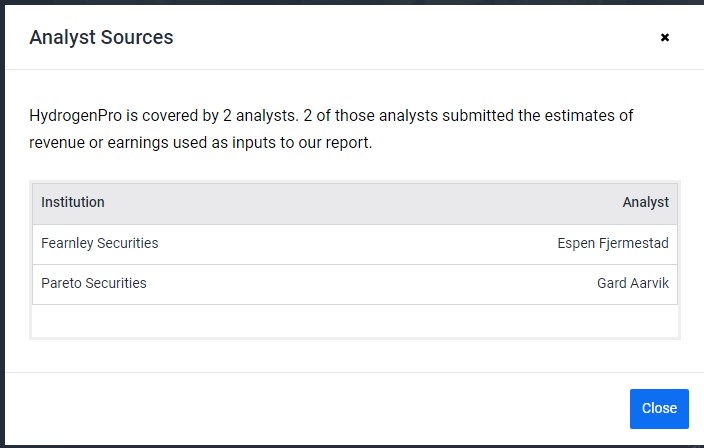Click the middle of the Fearnley Securities row
The image size is (704, 448).
click(x=355, y=243)
